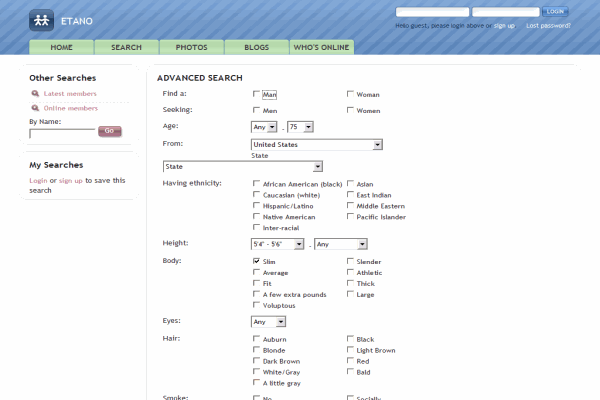Check the Woman checkbox
Viewport: 600px width, 400px height.
point(350,94)
